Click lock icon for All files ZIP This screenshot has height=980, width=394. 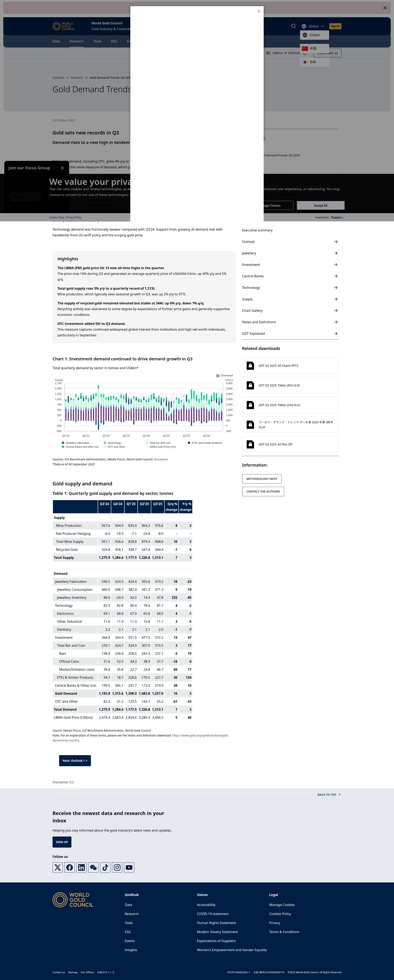pos(250,444)
